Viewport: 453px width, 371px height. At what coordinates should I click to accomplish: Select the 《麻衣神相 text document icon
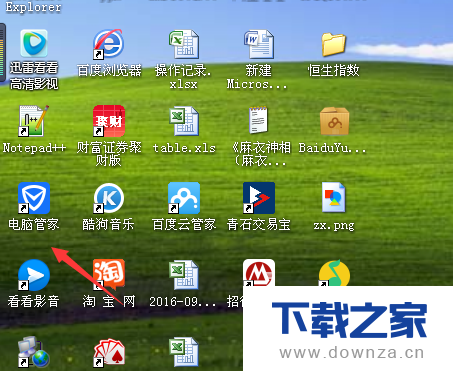click(x=258, y=120)
